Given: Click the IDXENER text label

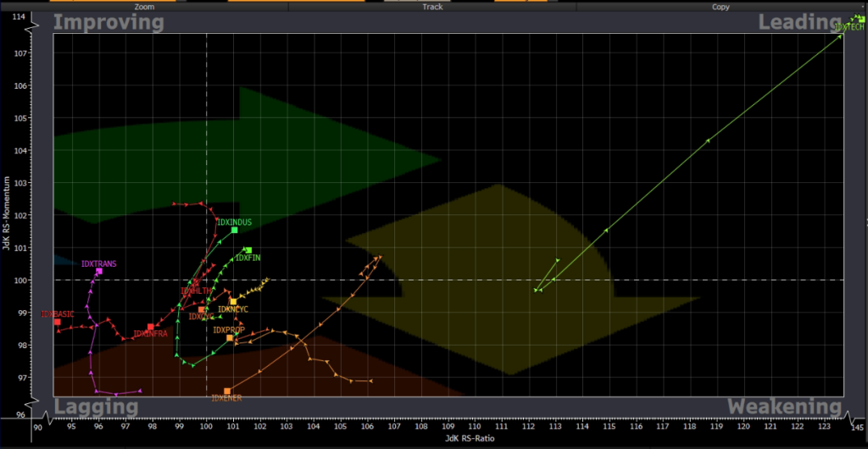Looking at the screenshot, I should 227,398.
